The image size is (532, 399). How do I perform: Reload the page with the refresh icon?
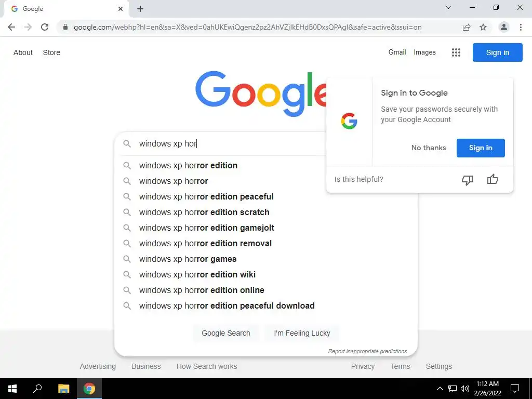(x=45, y=27)
